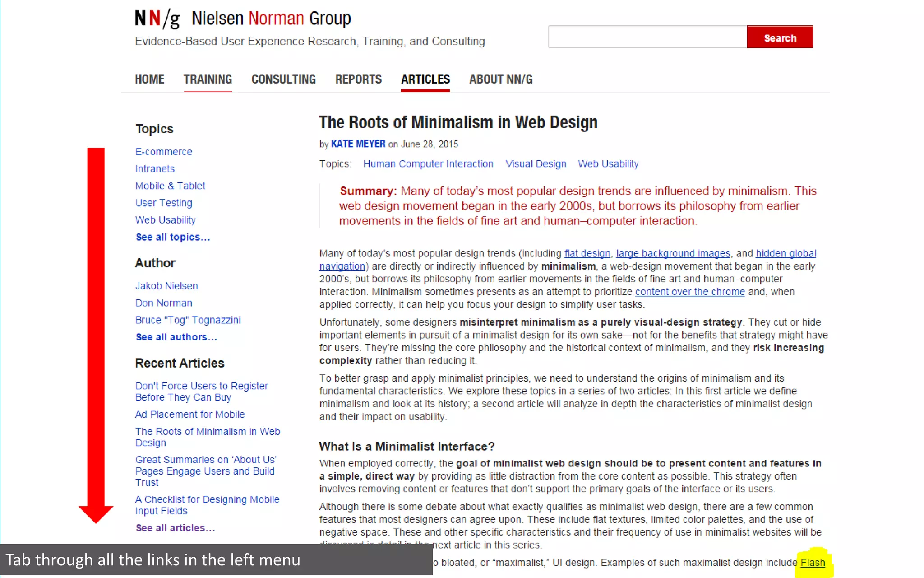This screenshot has width=924, height=578.
Task: Open the ABOUT NN/G menu
Action: (x=500, y=79)
